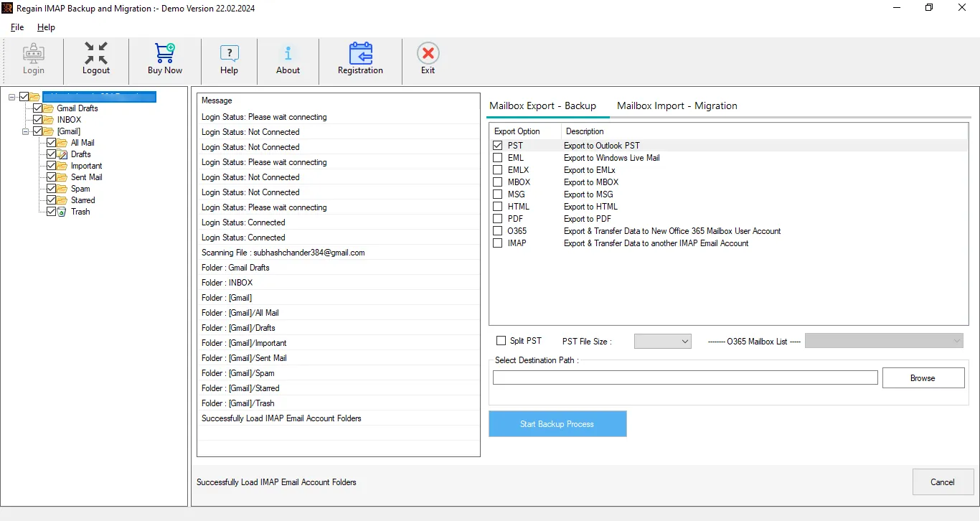Uncheck the PST export option
Screen dimensions: 980x521
click(498, 146)
